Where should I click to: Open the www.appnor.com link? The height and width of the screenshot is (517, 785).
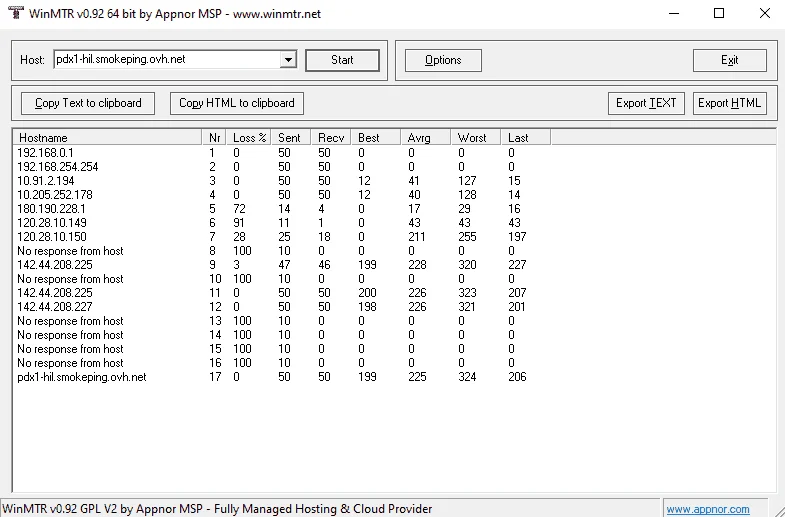pos(708,509)
